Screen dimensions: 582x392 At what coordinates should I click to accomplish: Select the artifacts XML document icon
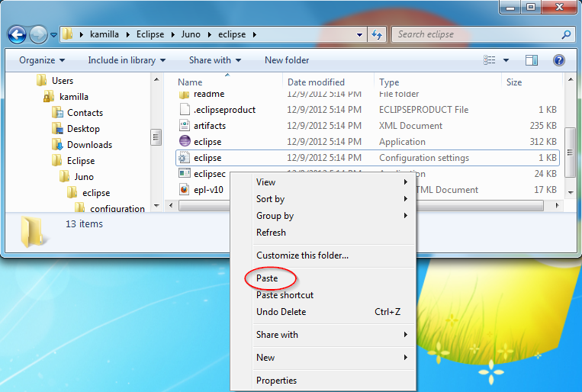(x=184, y=125)
